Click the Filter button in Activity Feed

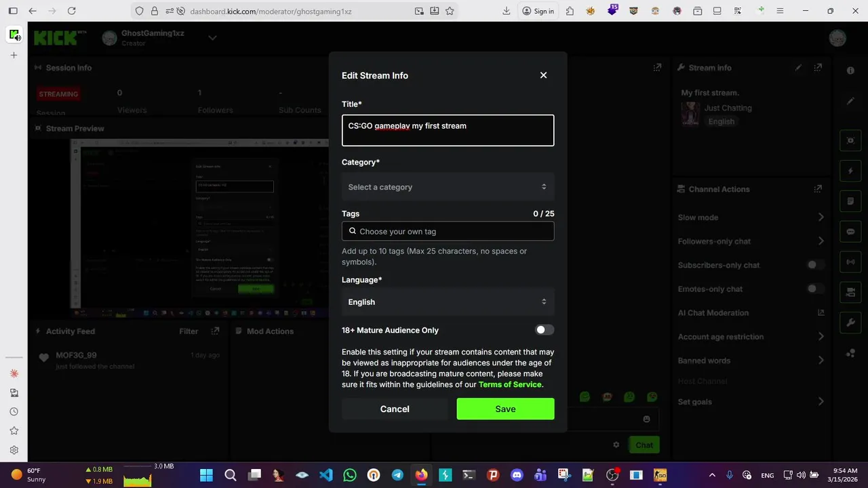click(x=189, y=331)
